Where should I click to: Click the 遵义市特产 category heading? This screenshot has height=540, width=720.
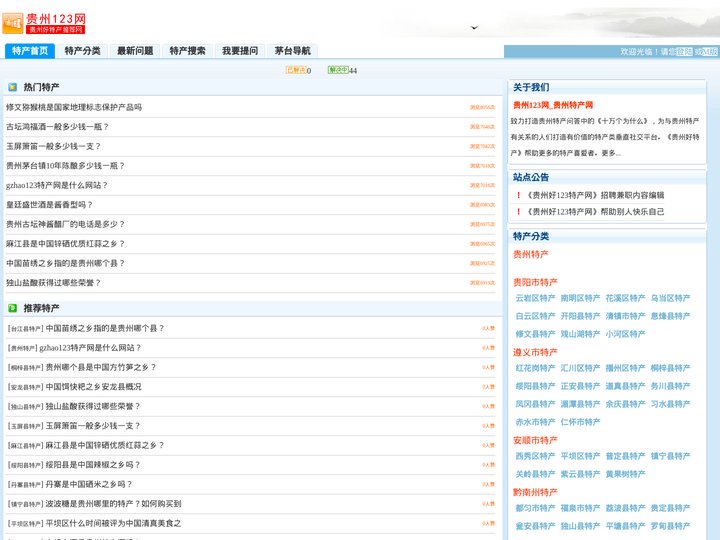pos(535,353)
